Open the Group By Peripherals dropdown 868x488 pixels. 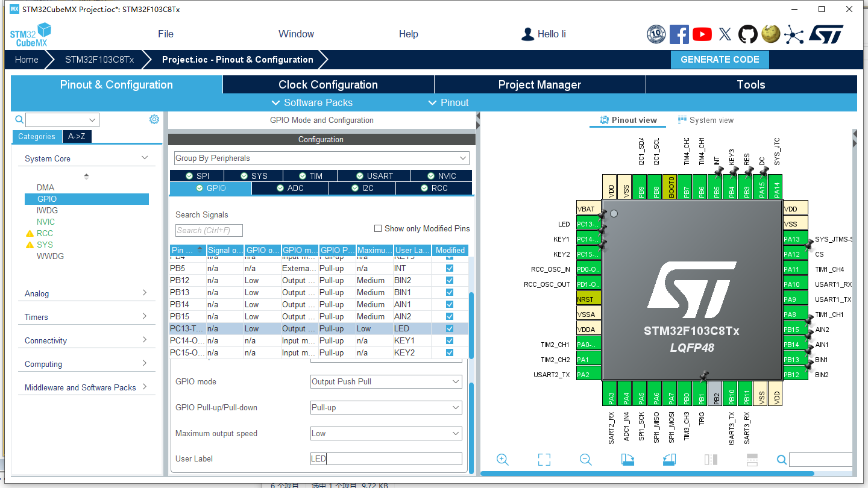tap(321, 158)
